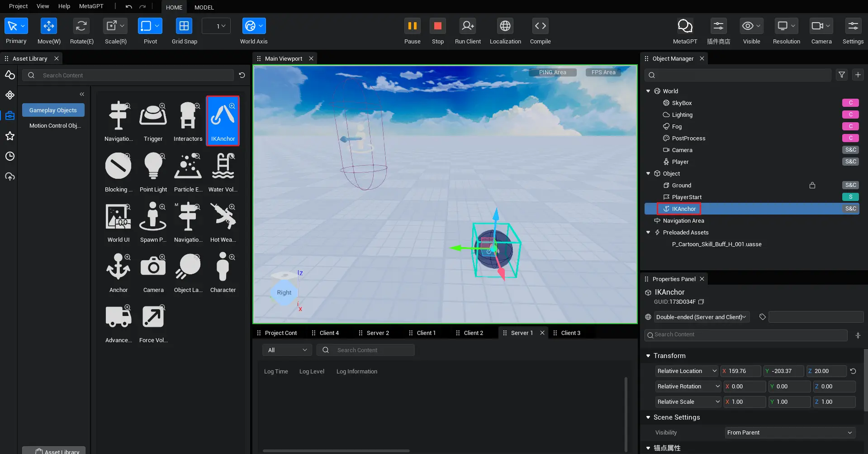
Task: Open the Localization tool
Action: click(x=505, y=26)
